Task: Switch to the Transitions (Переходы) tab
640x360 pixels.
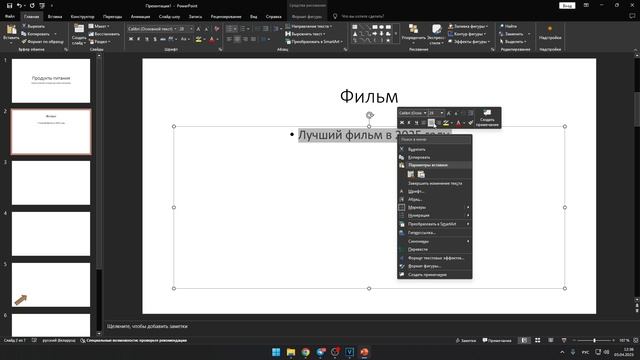Action: click(x=112, y=17)
